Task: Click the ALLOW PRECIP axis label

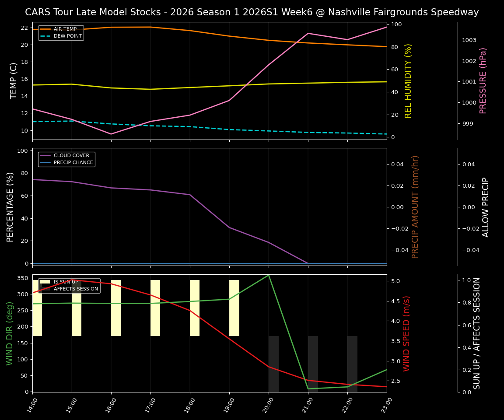Action: (486, 206)
